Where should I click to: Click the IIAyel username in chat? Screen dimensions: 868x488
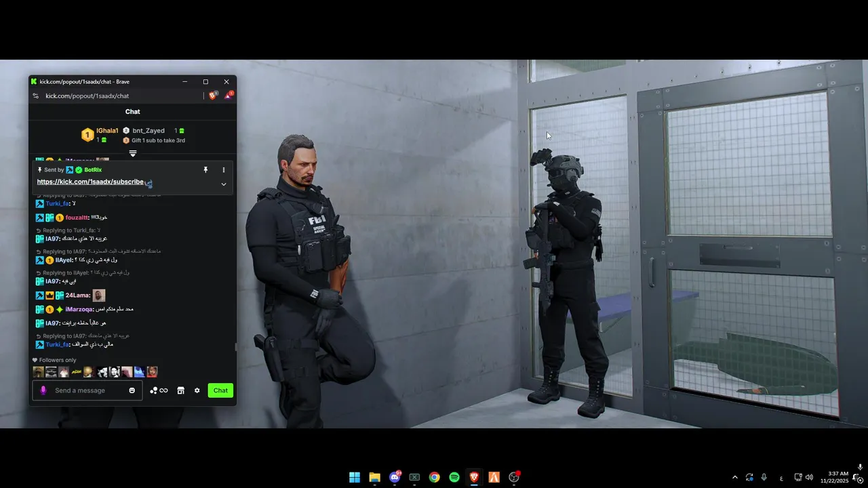click(x=64, y=260)
